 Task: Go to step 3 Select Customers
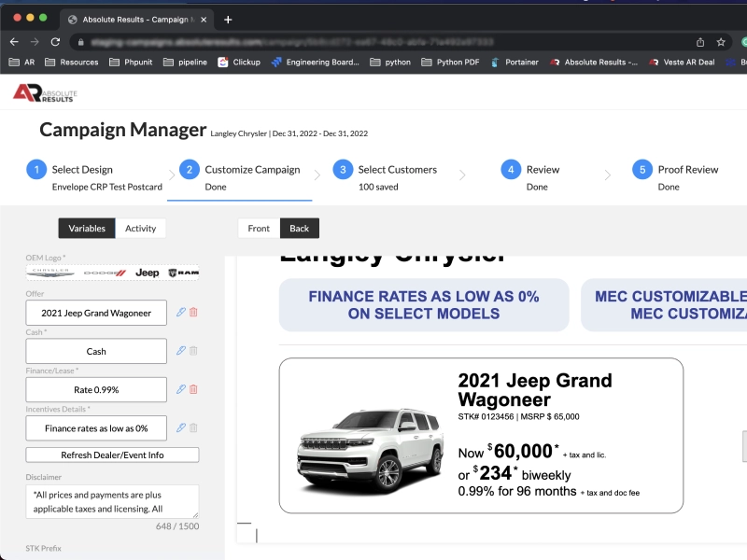click(x=385, y=177)
